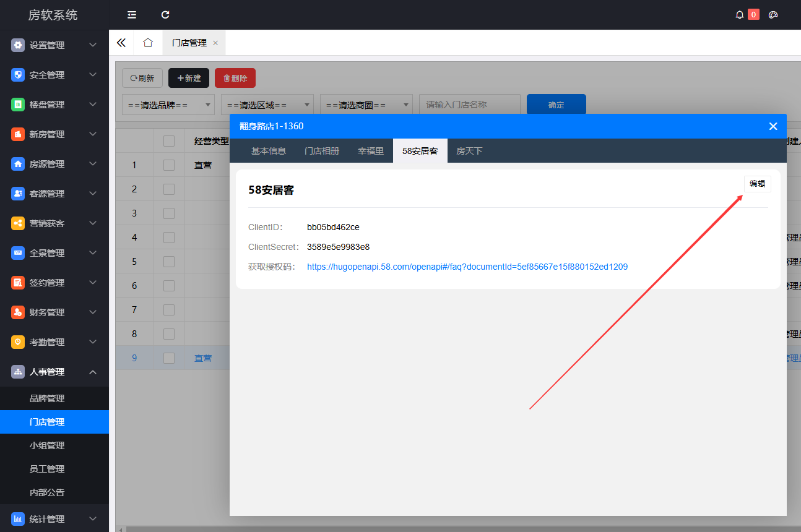Image resolution: width=801 pixels, height=532 pixels.
Task: Expand the 设置管理 chevron
Action: pyautogui.click(x=93, y=45)
